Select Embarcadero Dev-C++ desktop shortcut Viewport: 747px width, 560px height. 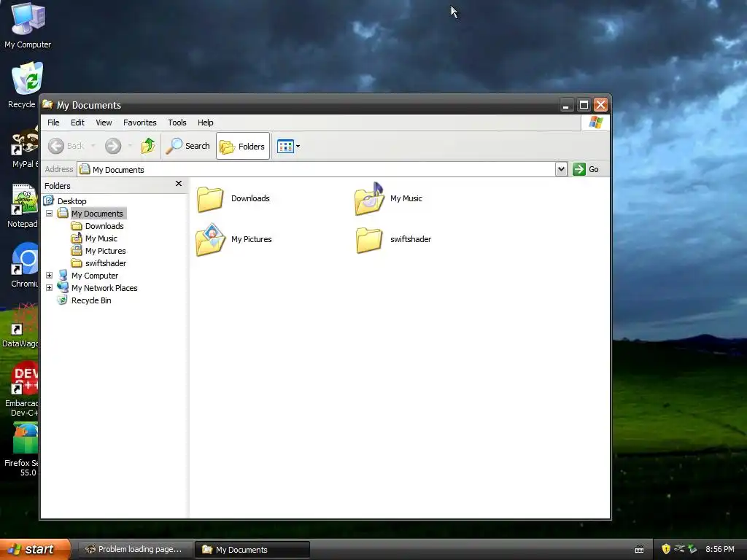coord(22,389)
